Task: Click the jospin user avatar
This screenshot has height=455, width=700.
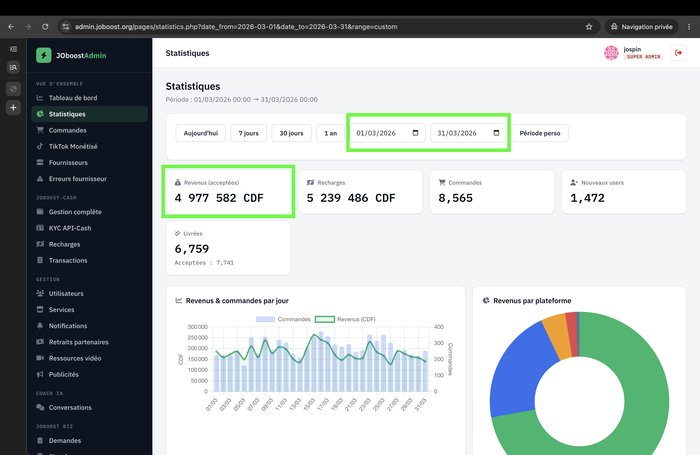Action: [x=611, y=53]
